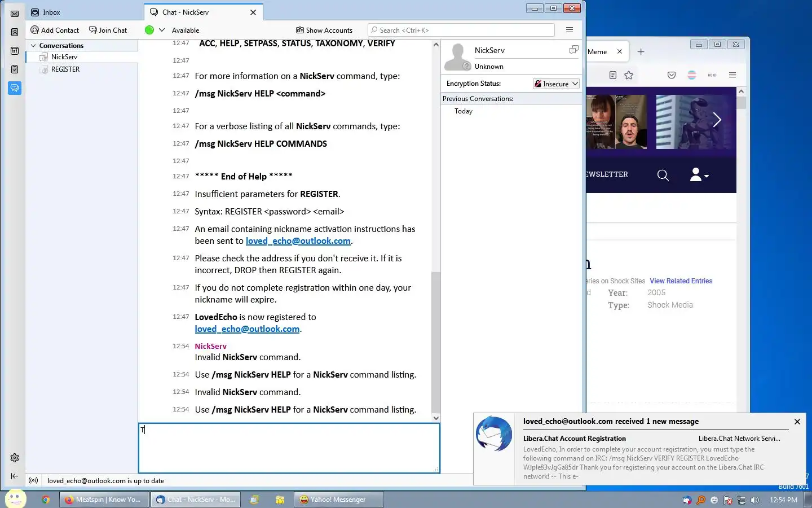The width and height of the screenshot is (812, 508).
Task: Open the Encryption Status Insecure dropdown
Action: tap(556, 84)
